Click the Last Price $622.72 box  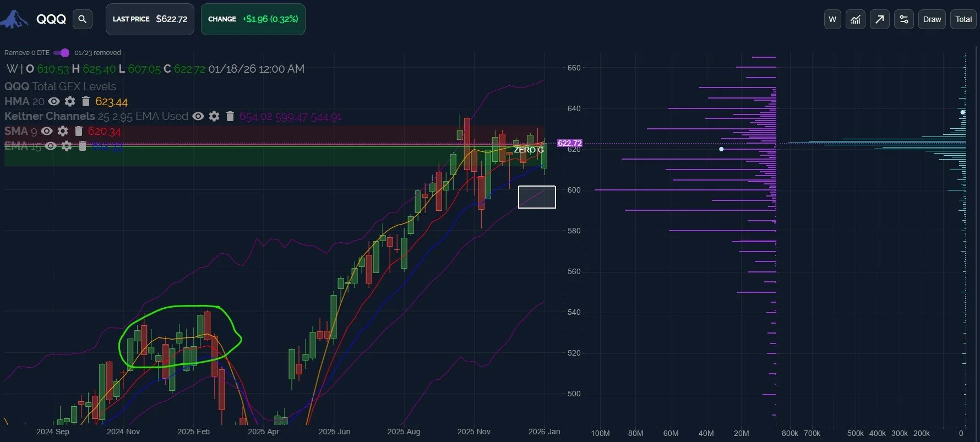point(150,19)
